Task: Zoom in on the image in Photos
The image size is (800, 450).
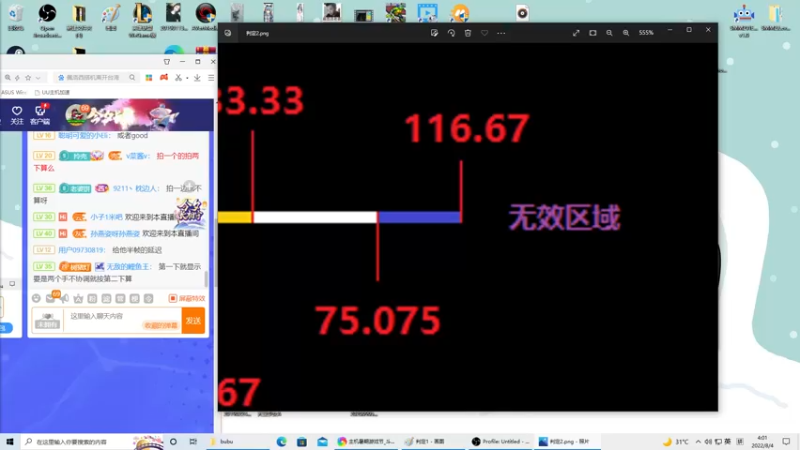Action: (626, 33)
